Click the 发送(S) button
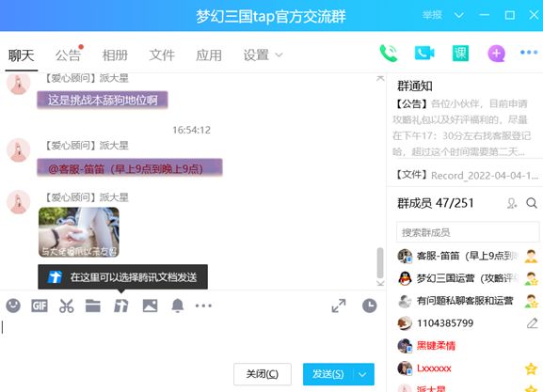This screenshot has width=543, height=392. pos(327,374)
